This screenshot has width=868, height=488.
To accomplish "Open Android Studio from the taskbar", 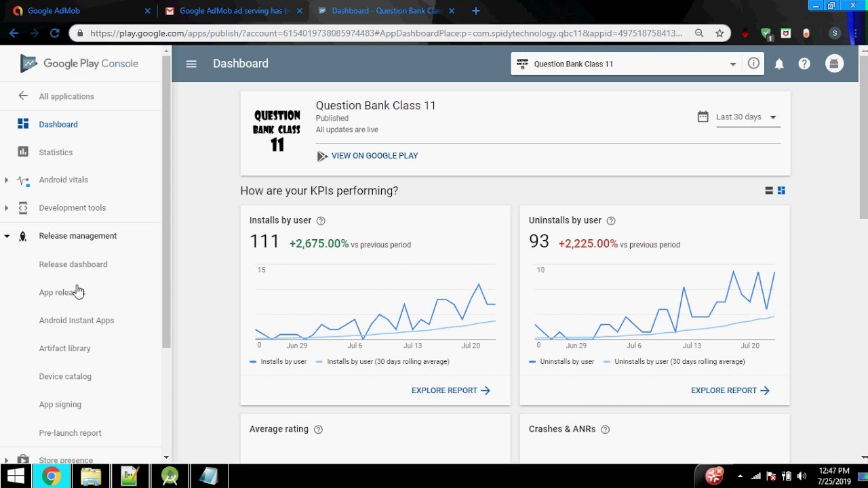I will [170, 476].
